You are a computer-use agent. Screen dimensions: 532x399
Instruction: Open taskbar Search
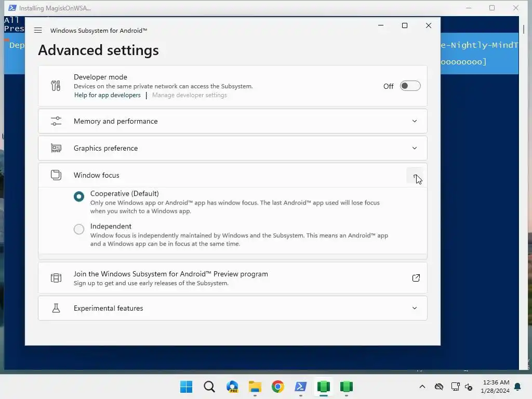[209, 387]
